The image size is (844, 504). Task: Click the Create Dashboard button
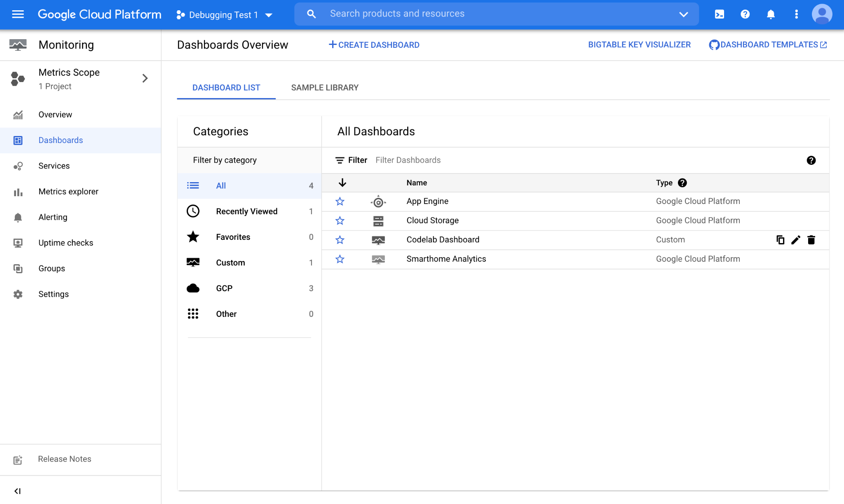tap(374, 45)
